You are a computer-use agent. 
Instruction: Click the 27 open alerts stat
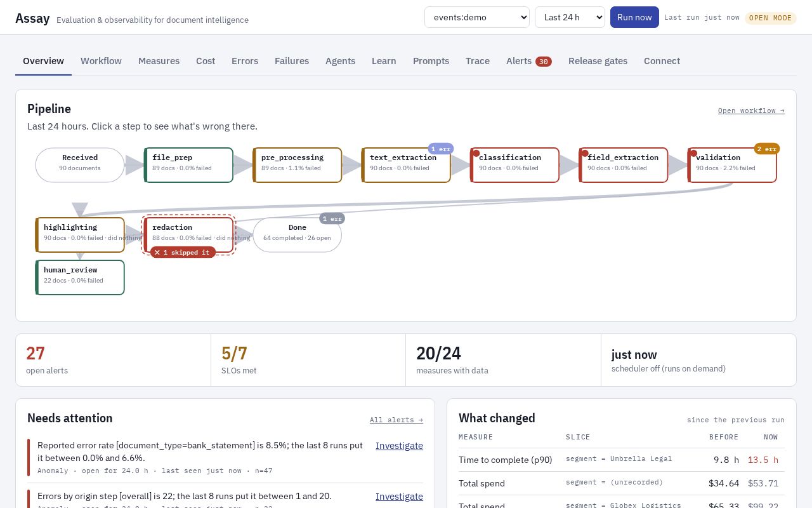[113, 360]
